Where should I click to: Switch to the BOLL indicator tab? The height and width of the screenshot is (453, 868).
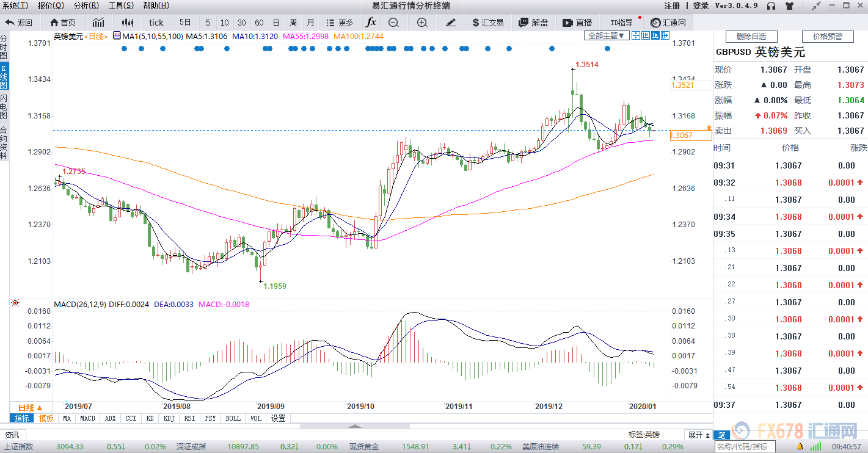point(233,418)
